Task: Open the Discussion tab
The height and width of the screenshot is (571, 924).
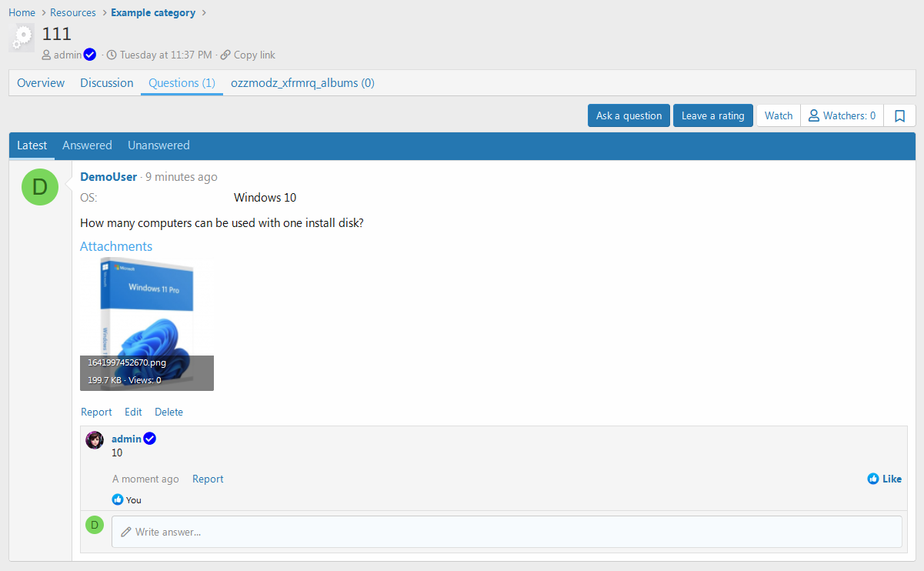Action: pyautogui.click(x=107, y=83)
